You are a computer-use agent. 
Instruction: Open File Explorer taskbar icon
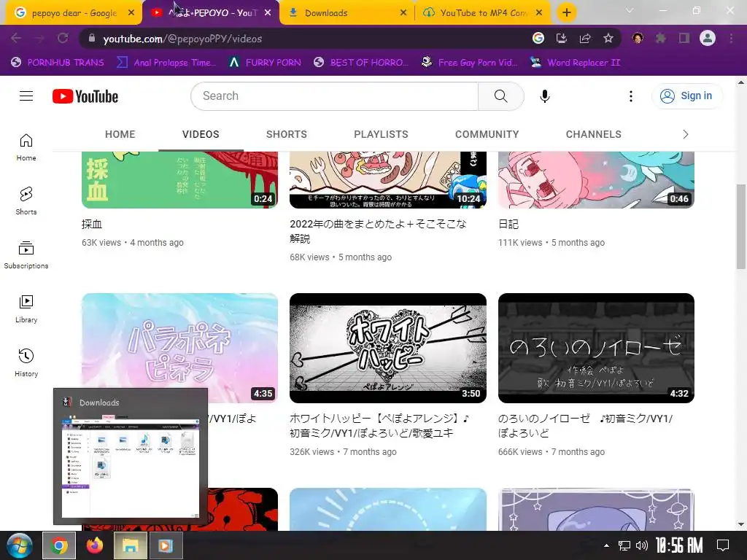[130, 545]
